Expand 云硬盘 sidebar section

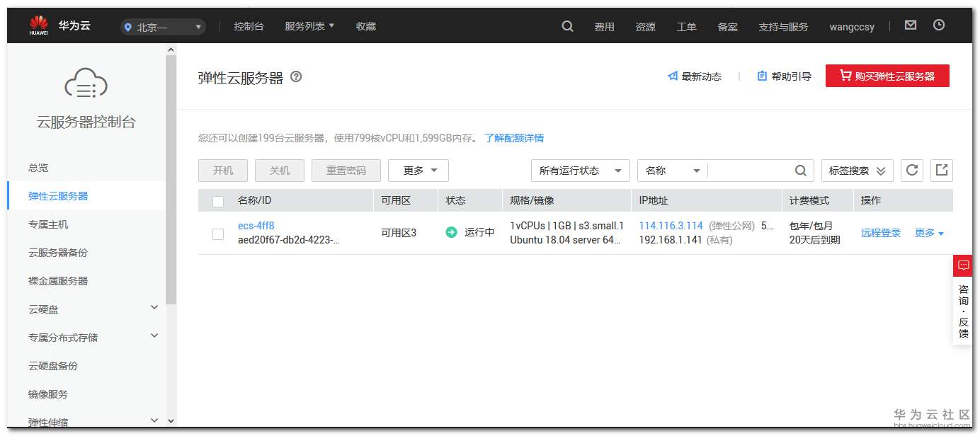pyautogui.click(x=154, y=307)
